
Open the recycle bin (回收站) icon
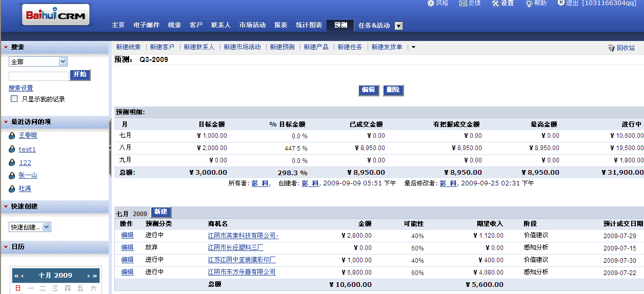click(611, 48)
